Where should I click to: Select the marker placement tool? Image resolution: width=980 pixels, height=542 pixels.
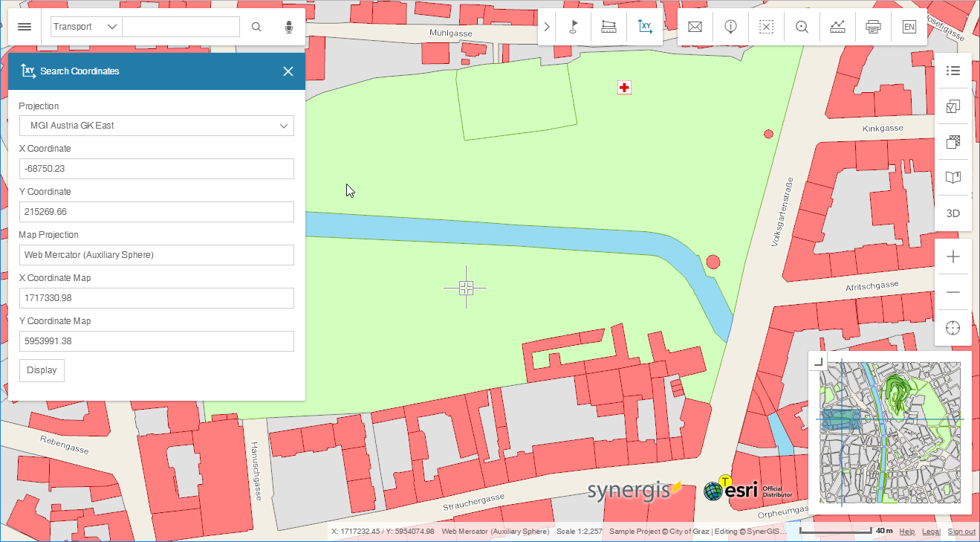coord(573,26)
